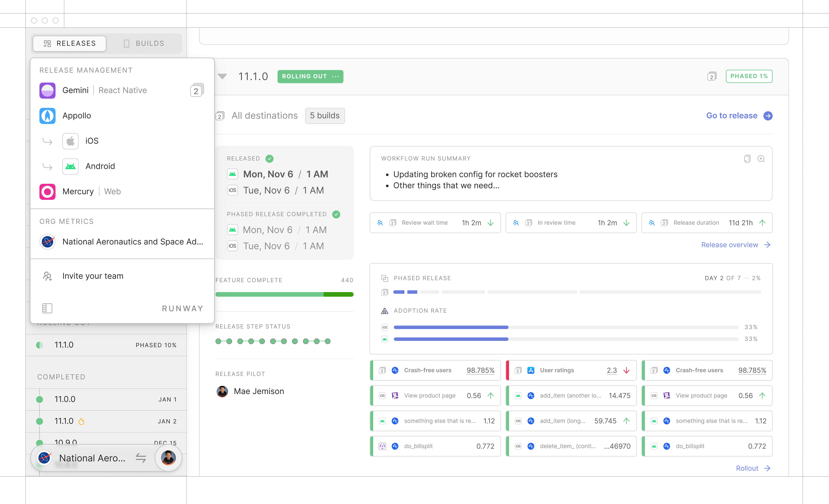Open the ROLLING OUT status options menu

335,76
